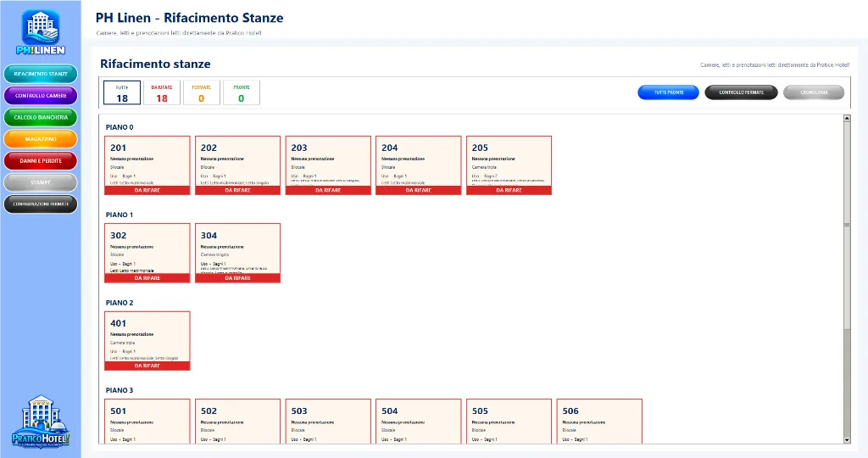Open room 401 card
Image resolution: width=868 pixels, height=458 pixels.
tap(147, 341)
